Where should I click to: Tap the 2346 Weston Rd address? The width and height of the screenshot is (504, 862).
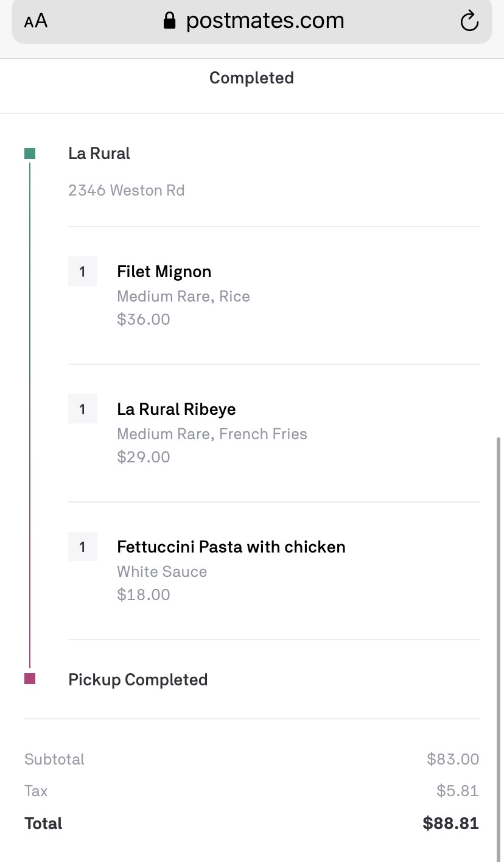(126, 190)
